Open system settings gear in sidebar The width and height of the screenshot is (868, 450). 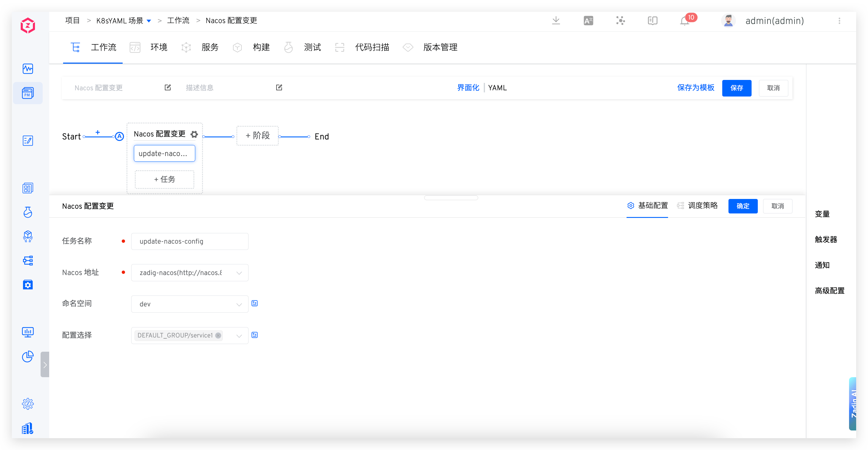pyautogui.click(x=28, y=404)
